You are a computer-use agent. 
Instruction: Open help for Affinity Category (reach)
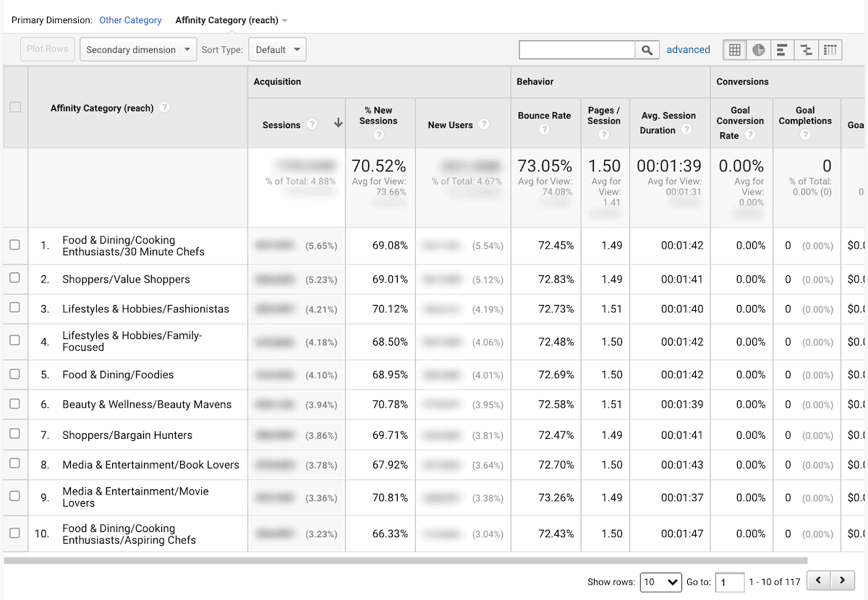pos(165,108)
